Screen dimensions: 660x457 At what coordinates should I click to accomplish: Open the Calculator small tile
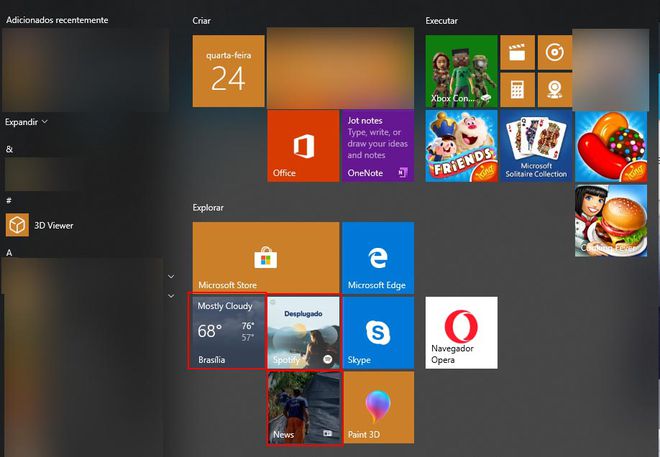click(517, 90)
